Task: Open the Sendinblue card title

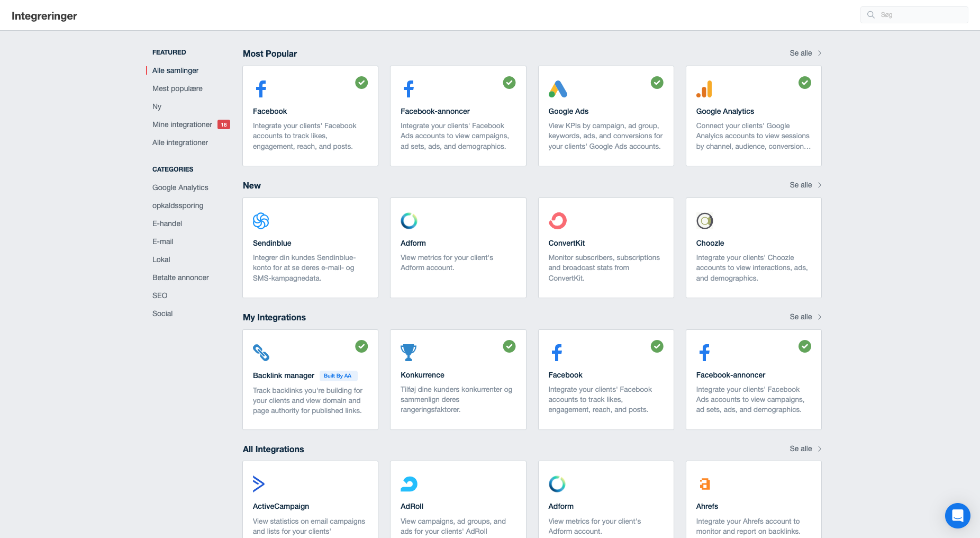Action: (x=272, y=243)
